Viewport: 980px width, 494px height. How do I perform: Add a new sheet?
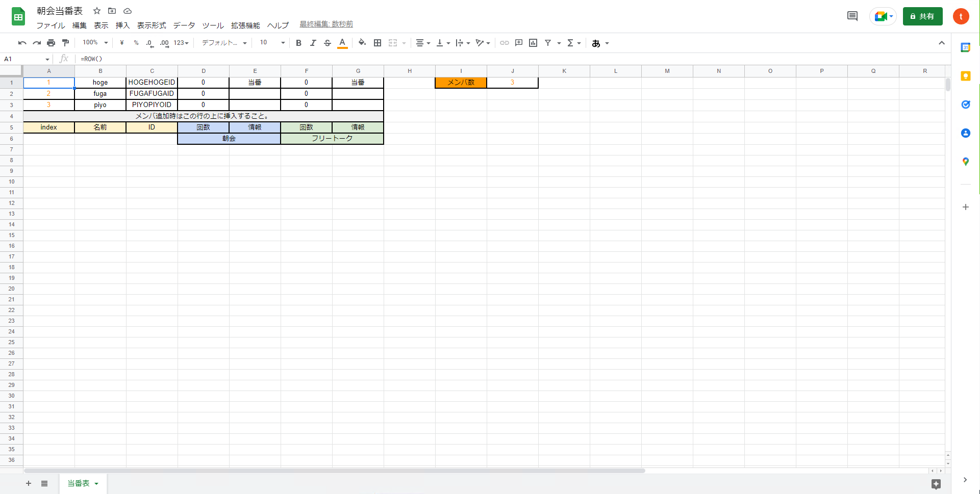pos(29,483)
